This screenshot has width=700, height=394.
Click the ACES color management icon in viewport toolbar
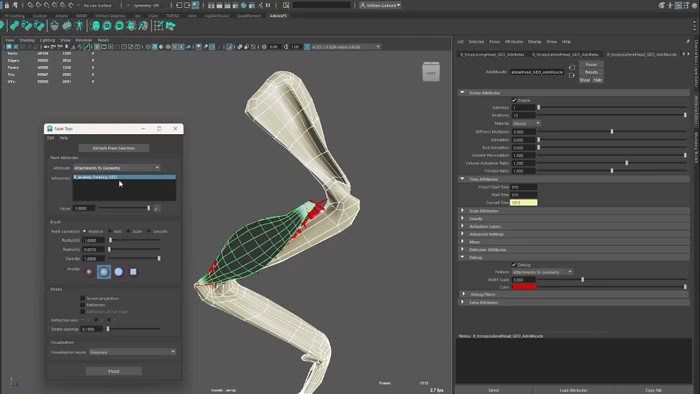[x=307, y=46]
